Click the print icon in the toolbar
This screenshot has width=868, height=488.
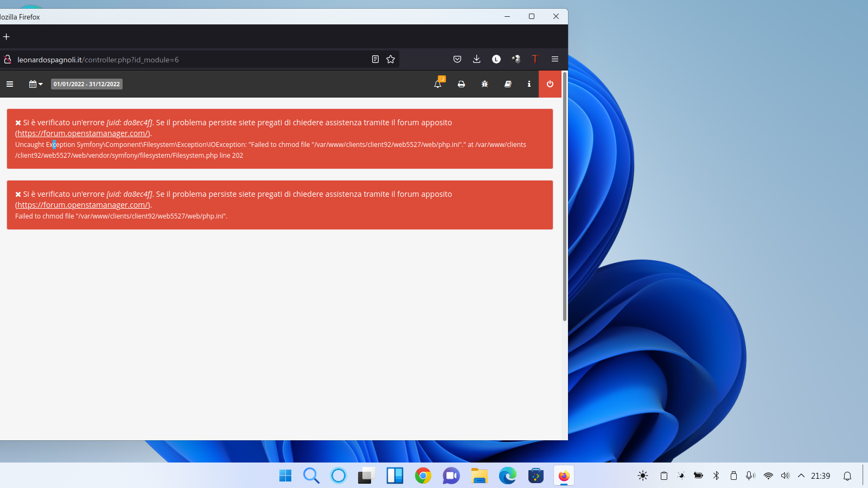pyautogui.click(x=461, y=84)
